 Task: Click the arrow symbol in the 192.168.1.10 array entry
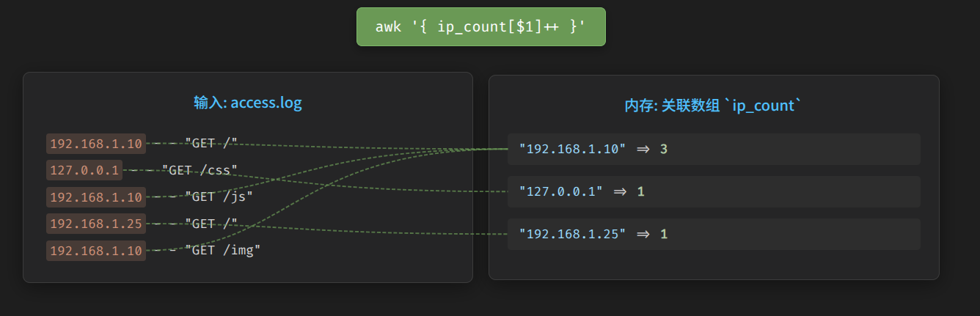[643, 150]
